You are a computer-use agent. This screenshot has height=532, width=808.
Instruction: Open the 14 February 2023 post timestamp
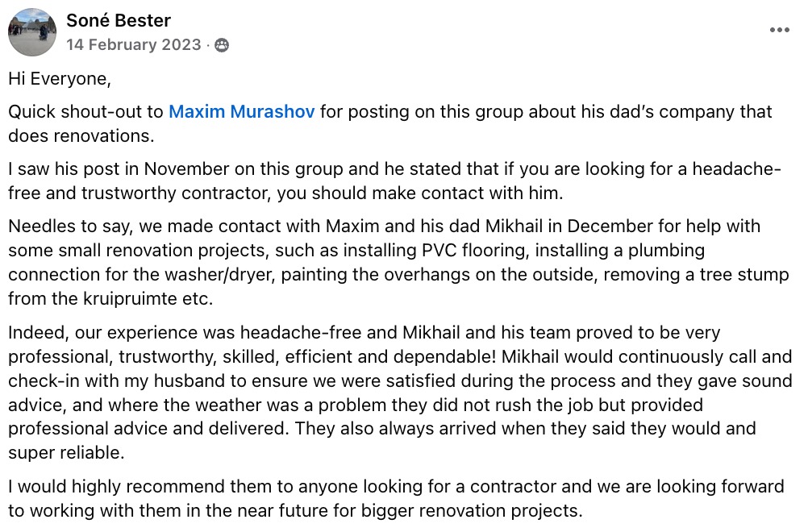click(x=134, y=45)
